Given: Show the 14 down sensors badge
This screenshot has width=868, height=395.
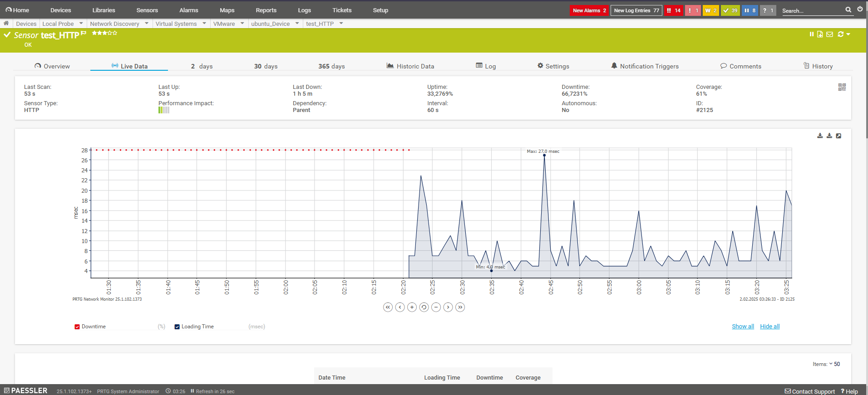Looking at the screenshot, I should pyautogui.click(x=674, y=10).
